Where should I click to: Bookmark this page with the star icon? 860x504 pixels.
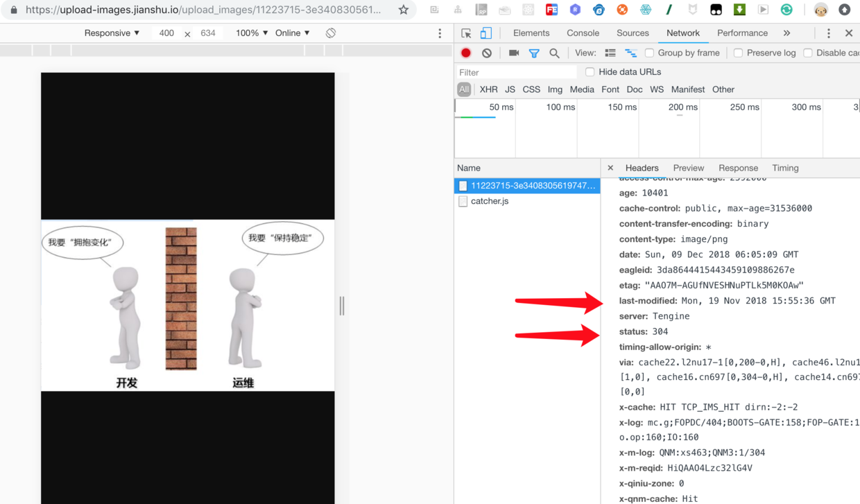(x=404, y=10)
